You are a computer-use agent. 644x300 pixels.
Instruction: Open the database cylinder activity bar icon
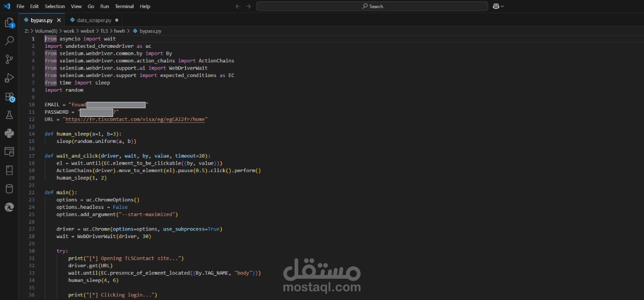pyautogui.click(x=9, y=189)
